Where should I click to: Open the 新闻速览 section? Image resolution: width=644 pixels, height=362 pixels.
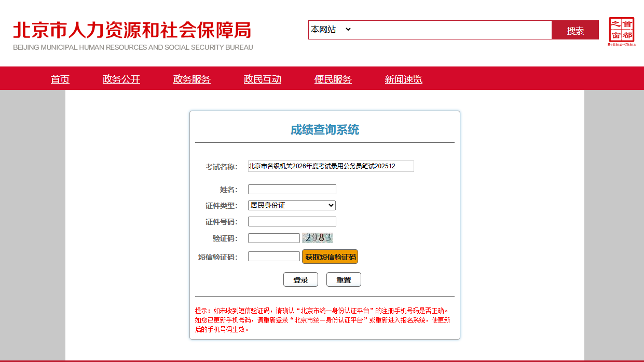404,79
